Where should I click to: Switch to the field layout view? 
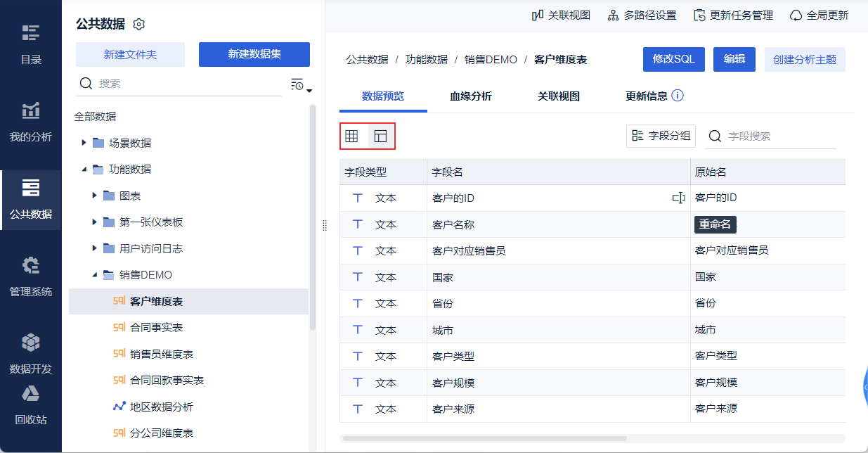click(x=381, y=136)
